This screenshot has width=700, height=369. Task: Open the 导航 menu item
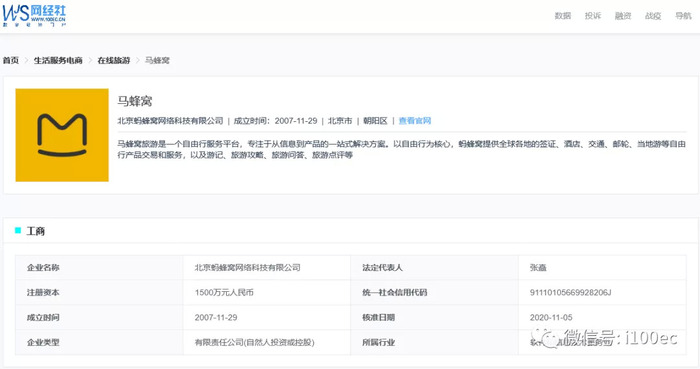(x=683, y=16)
